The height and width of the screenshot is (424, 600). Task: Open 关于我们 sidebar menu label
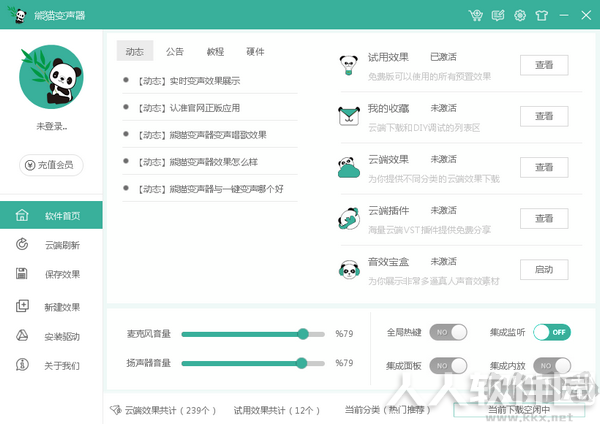click(62, 366)
